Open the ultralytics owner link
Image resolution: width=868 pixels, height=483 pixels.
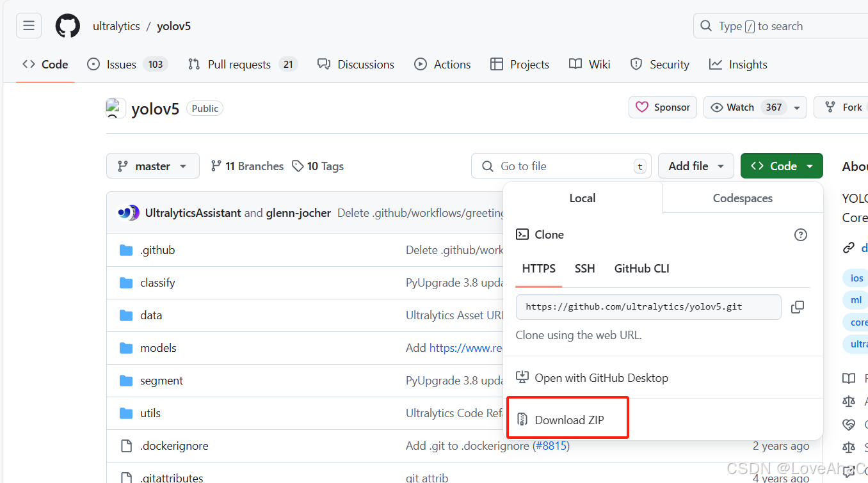click(x=116, y=26)
